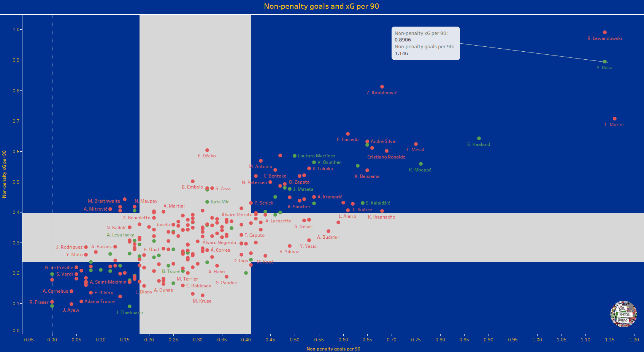Select the J. Thielmann green dot
The height and width of the screenshot is (352, 644).
pyautogui.click(x=130, y=306)
